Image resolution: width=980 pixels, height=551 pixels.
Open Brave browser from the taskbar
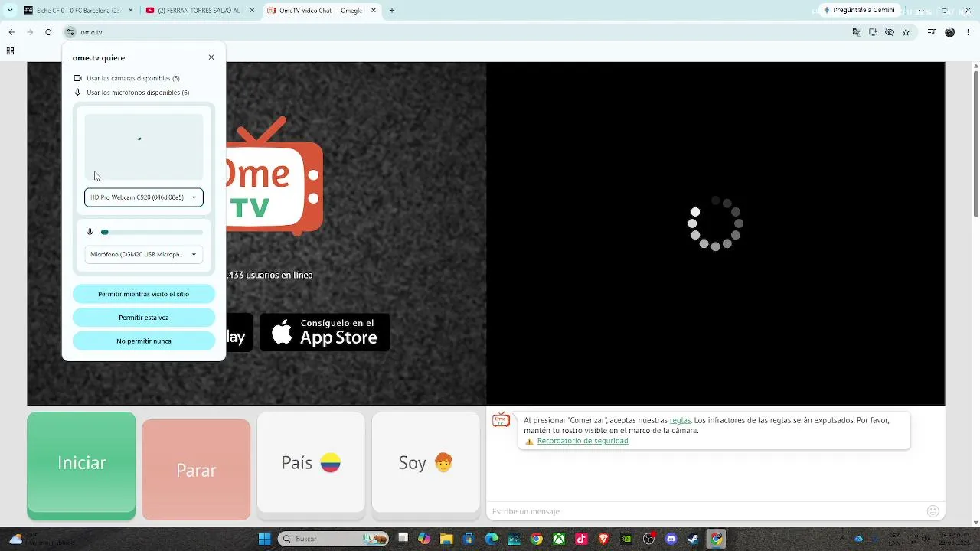point(604,539)
